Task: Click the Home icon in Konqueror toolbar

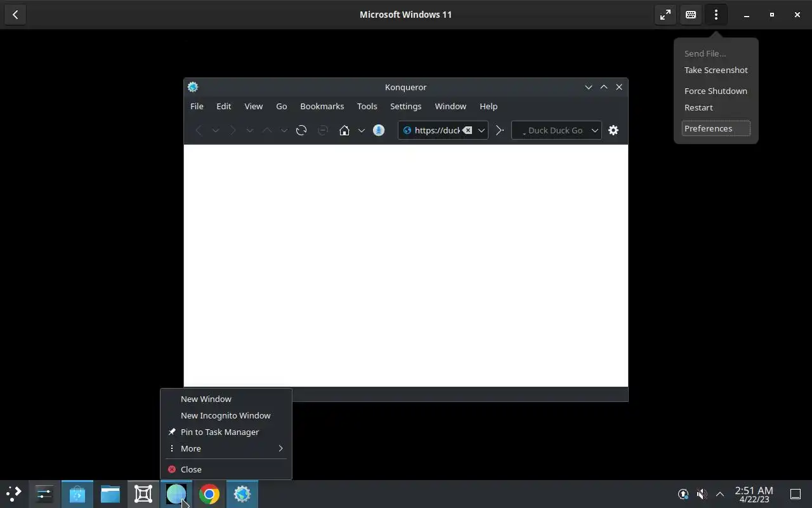Action: [x=344, y=130]
